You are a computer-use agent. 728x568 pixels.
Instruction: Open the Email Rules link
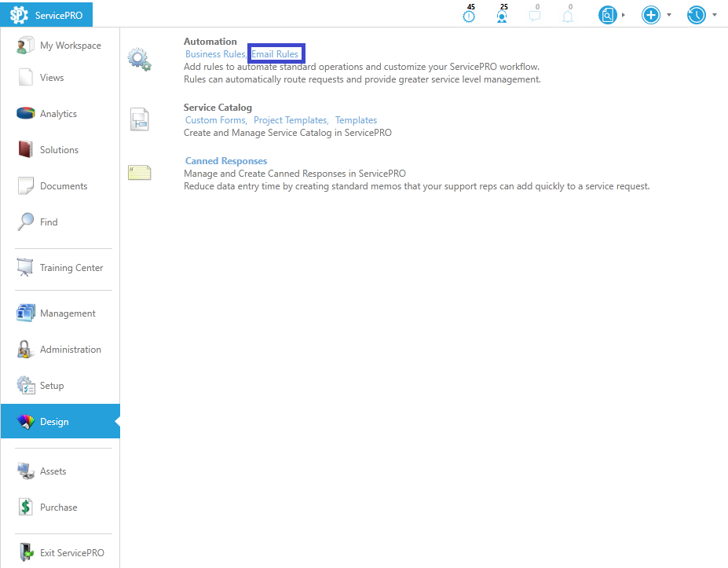(275, 54)
